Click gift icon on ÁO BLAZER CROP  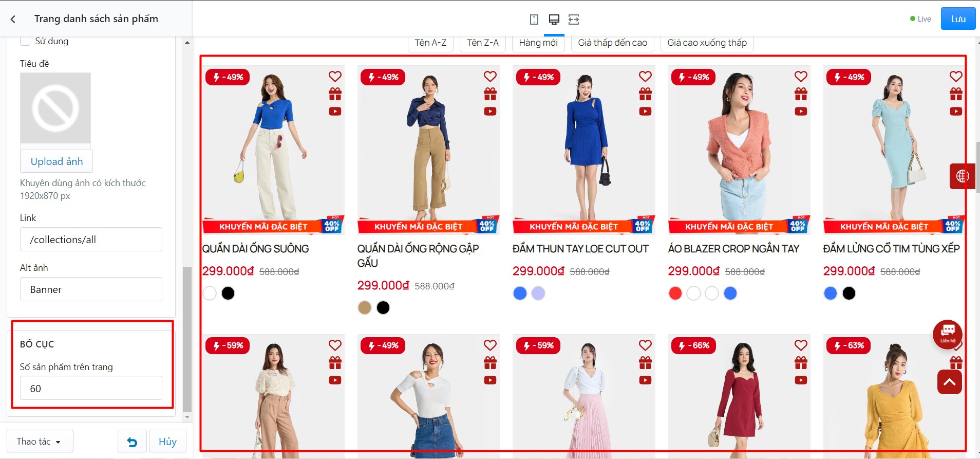click(x=801, y=94)
